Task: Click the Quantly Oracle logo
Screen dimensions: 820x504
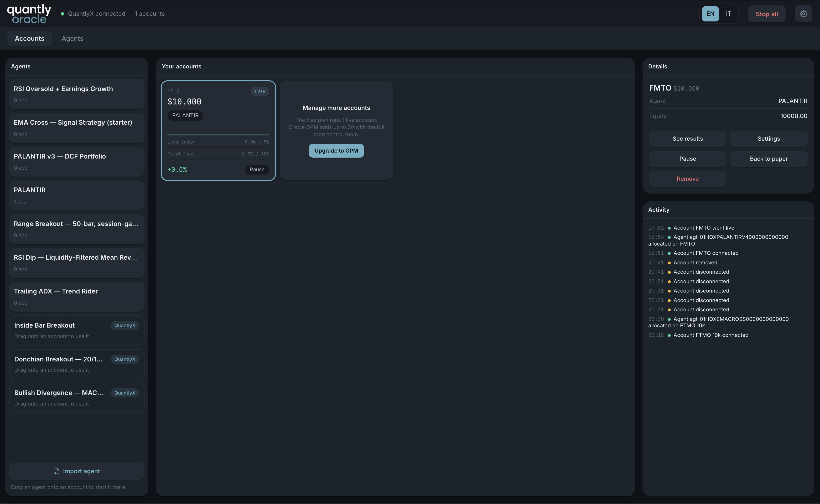Action: click(29, 14)
